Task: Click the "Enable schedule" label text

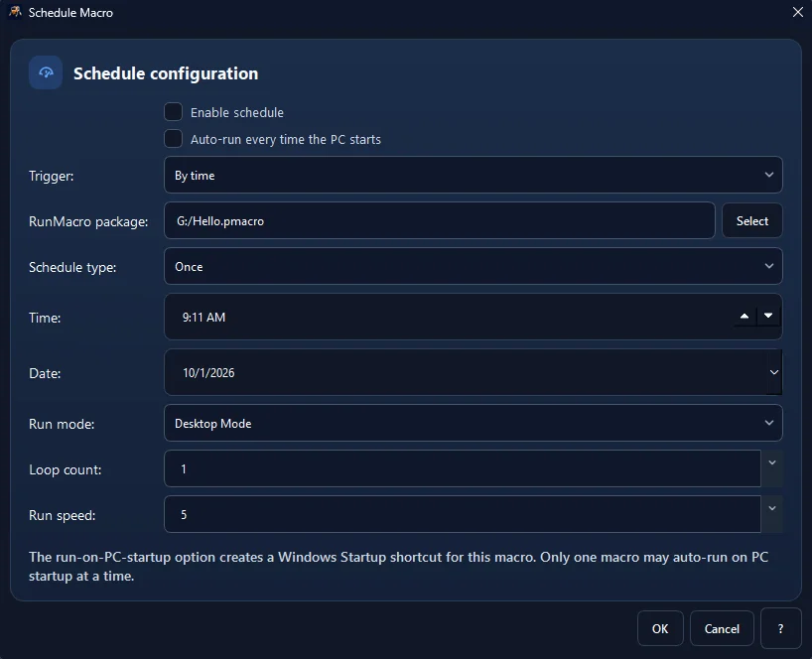Action: pyautogui.click(x=236, y=112)
